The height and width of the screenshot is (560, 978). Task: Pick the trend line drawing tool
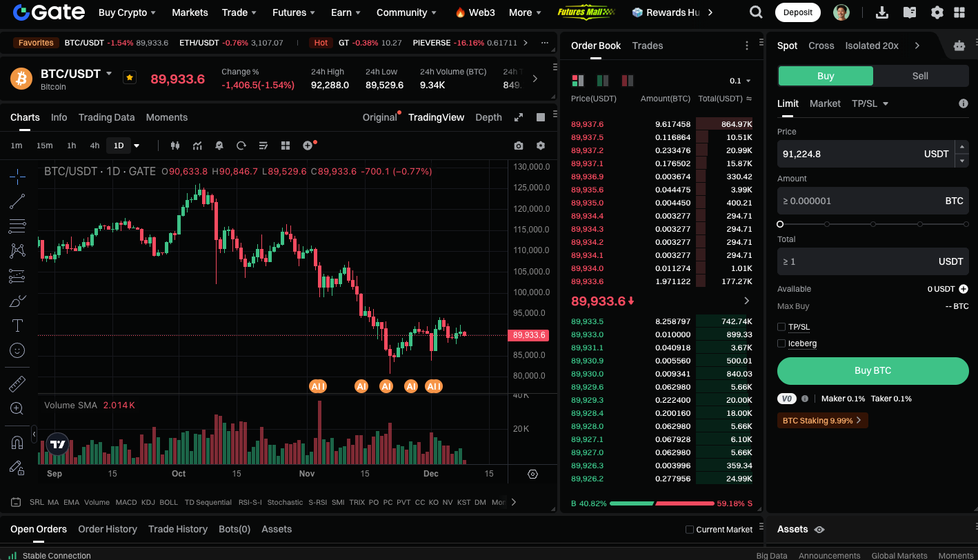coord(17,201)
